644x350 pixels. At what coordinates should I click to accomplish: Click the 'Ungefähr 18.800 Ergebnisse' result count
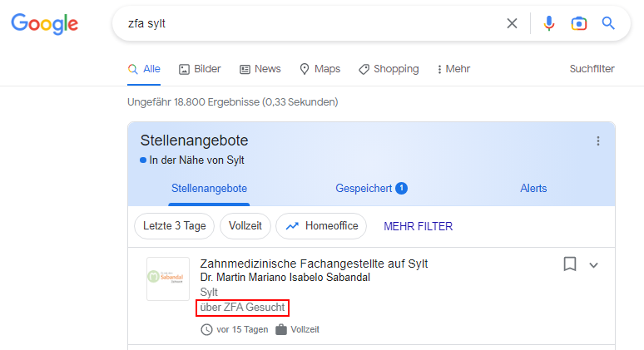[232, 101]
